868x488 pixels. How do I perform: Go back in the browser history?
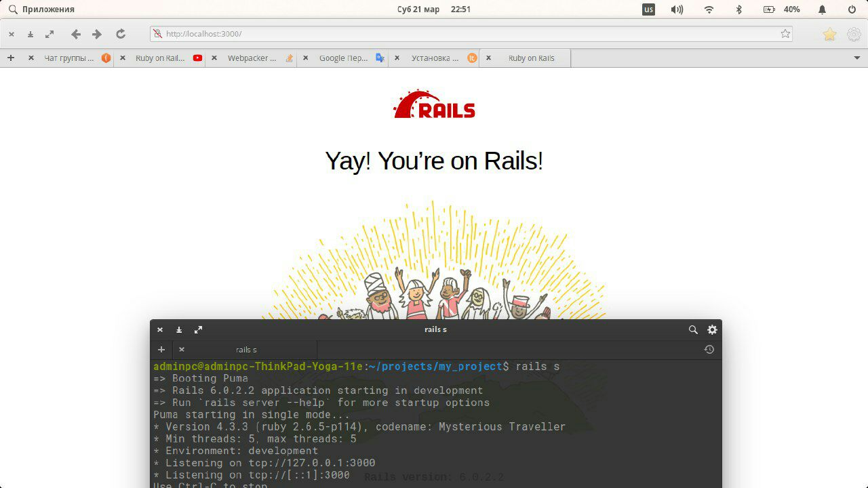76,34
